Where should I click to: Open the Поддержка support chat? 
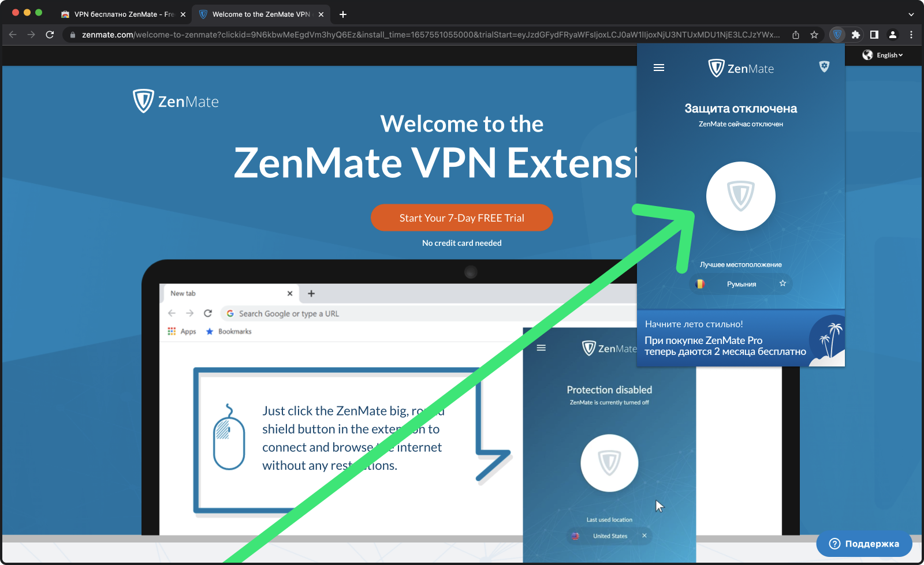click(864, 544)
